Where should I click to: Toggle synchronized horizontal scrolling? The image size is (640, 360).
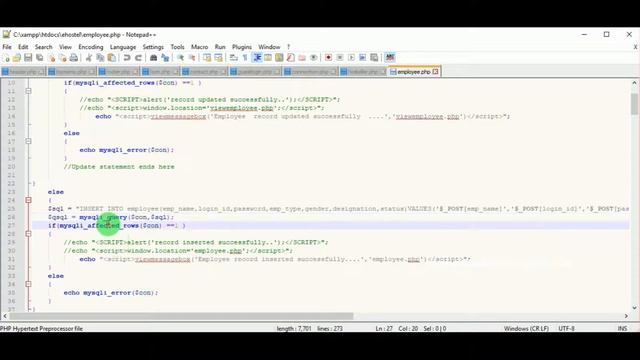(218, 58)
